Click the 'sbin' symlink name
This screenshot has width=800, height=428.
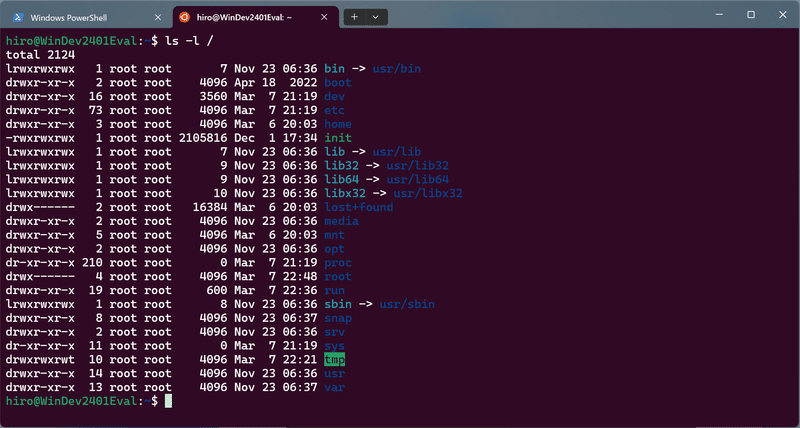pyautogui.click(x=338, y=305)
